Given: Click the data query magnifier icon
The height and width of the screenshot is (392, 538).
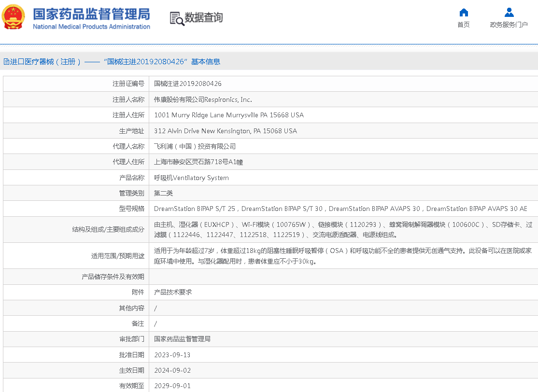Looking at the screenshot, I should coord(177,18).
